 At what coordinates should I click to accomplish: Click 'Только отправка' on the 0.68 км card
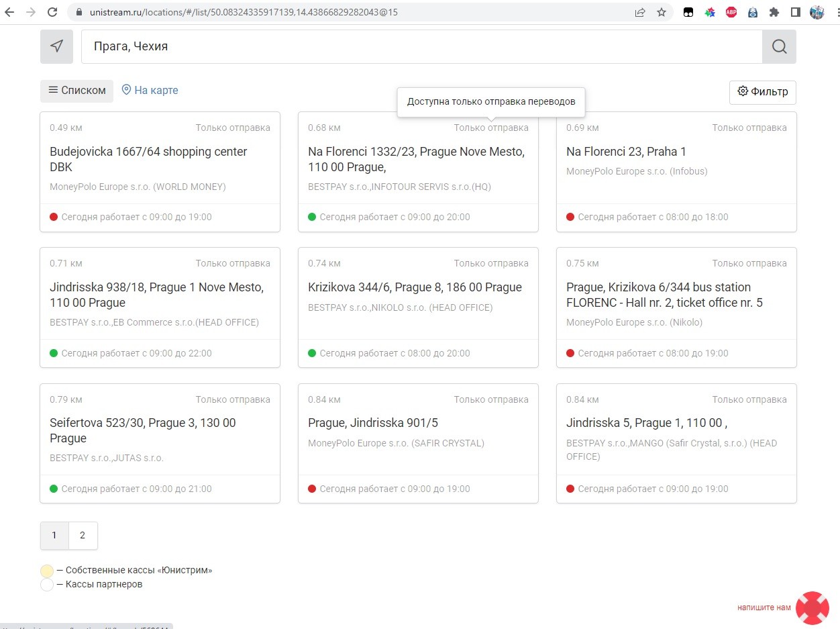pyautogui.click(x=491, y=128)
